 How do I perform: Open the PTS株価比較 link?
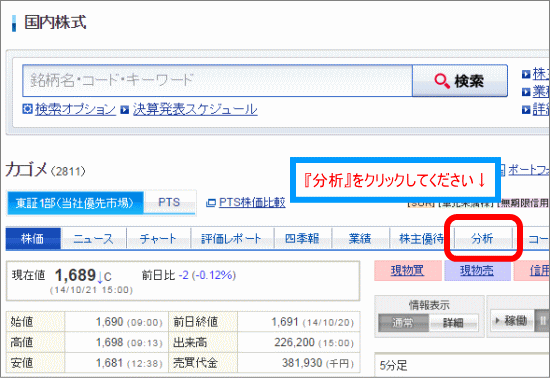252,202
